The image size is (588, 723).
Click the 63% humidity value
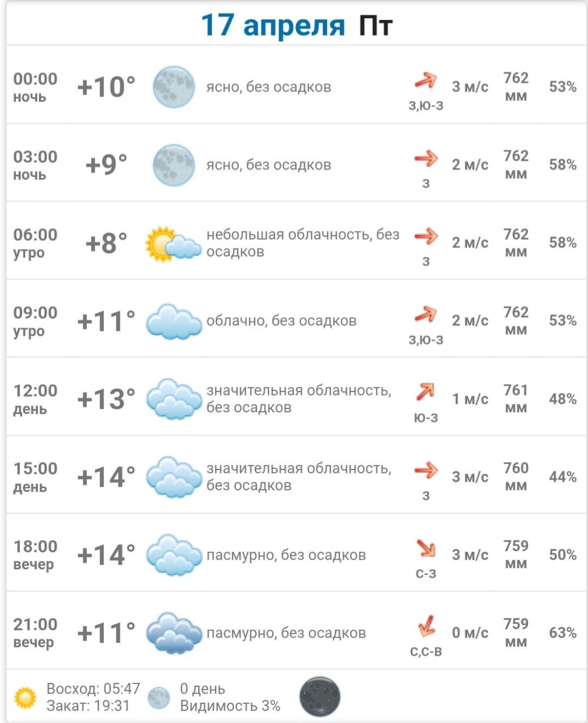pos(563,633)
